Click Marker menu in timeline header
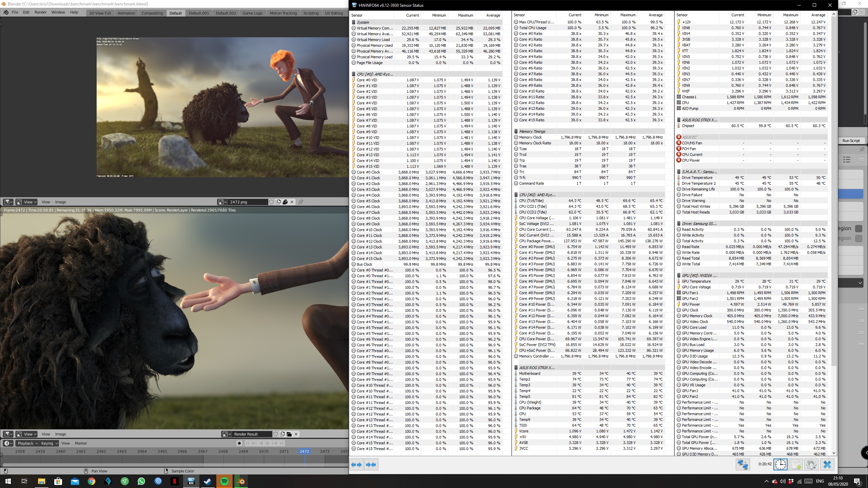The image size is (868, 488). pos(81,443)
